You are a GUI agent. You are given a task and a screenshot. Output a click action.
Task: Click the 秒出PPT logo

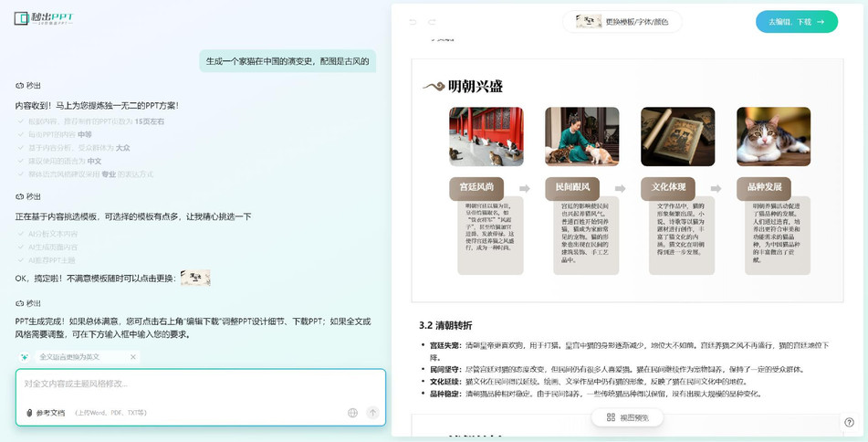(43, 18)
